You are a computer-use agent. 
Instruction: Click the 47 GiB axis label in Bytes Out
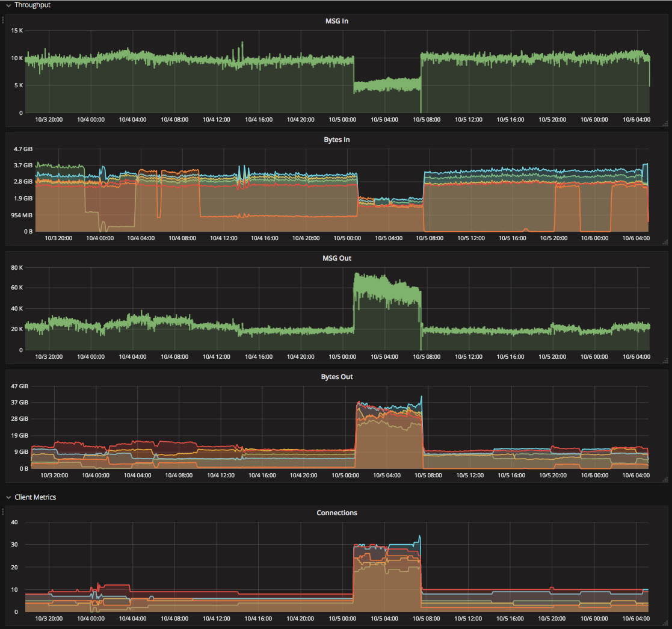20,386
